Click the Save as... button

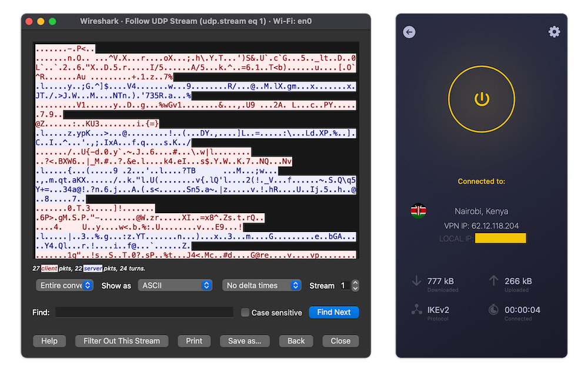(x=245, y=341)
